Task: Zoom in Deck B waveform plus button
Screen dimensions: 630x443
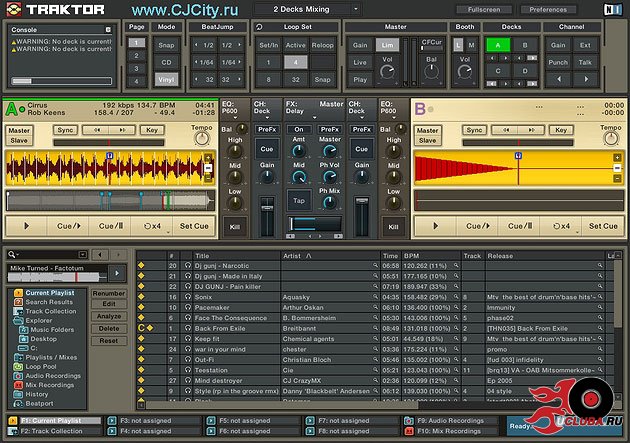Action: click(617, 157)
